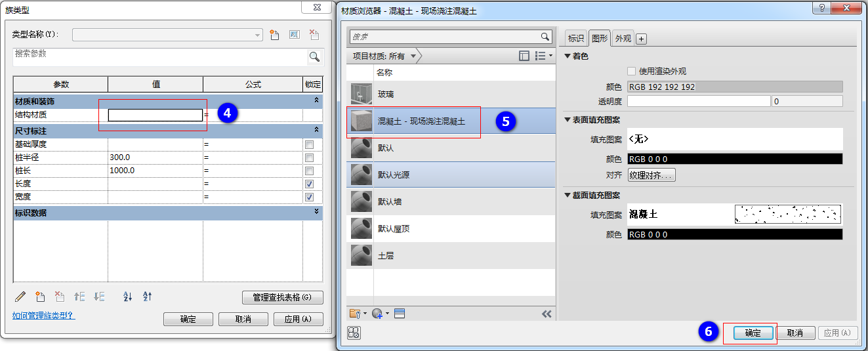Switch to the 标识 tab
Screen dimensions: 868x351
[575, 39]
